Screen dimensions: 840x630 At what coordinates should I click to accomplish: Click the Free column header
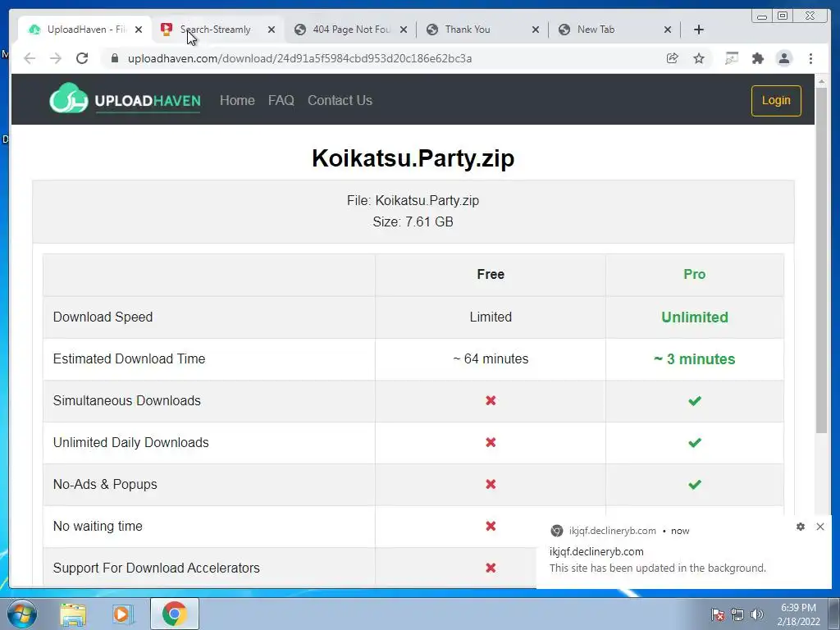coord(491,274)
